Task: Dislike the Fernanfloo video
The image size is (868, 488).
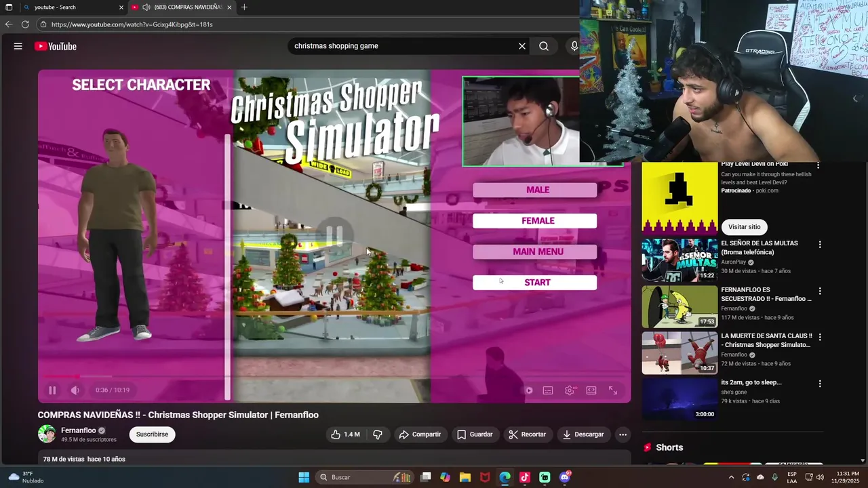Action: coord(378,434)
